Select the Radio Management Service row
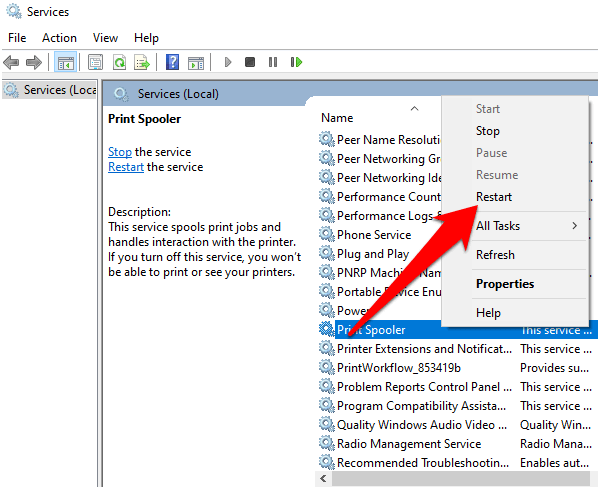Viewport: 598px width, 487px height. point(409,444)
